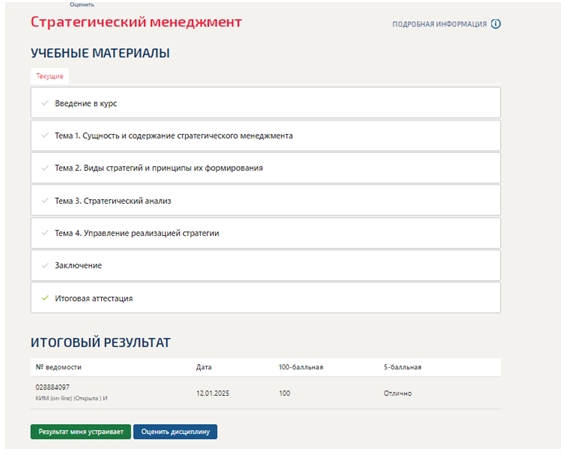This screenshot has width=561, height=462.
Task: Click the Оценить дисциплину button
Action: click(175, 432)
